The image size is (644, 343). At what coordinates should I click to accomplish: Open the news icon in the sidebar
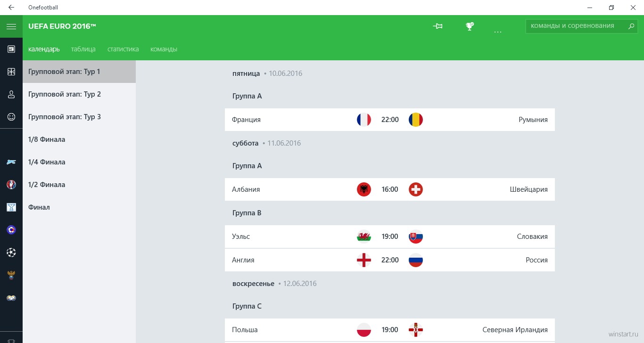pos(11,49)
